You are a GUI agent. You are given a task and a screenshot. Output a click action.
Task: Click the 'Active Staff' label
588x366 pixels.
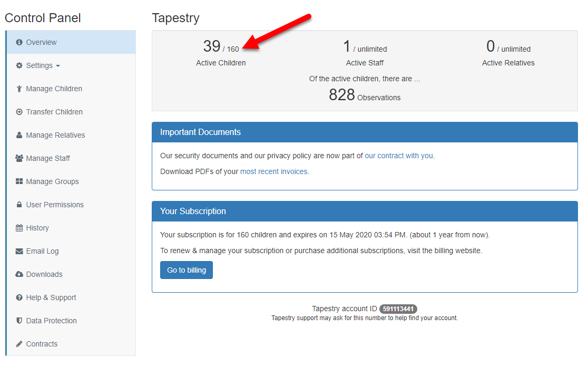[365, 63]
